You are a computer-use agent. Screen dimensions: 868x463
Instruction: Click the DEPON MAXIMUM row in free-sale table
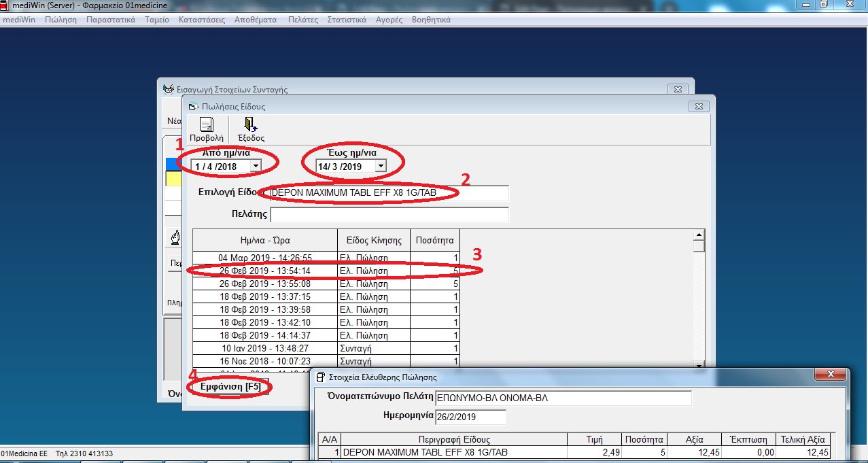pyautogui.click(x=574, y=452)
